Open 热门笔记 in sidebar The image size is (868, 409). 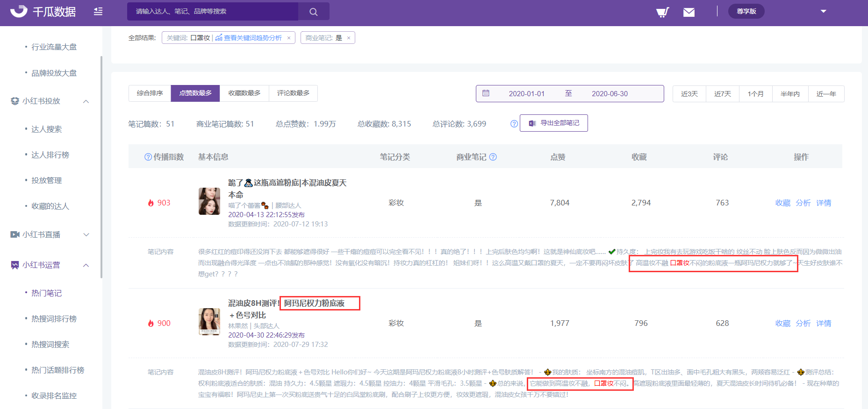tap(46, 293)
